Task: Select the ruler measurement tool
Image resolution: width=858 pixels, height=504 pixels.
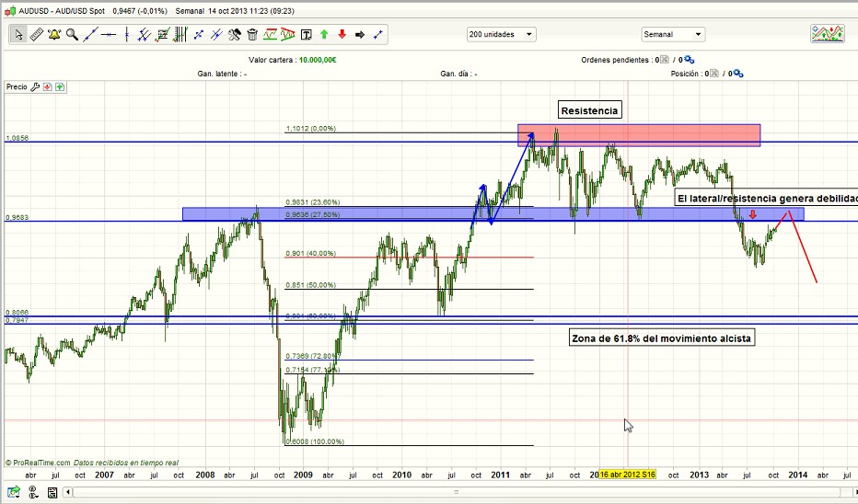Action: pos(36,34)
